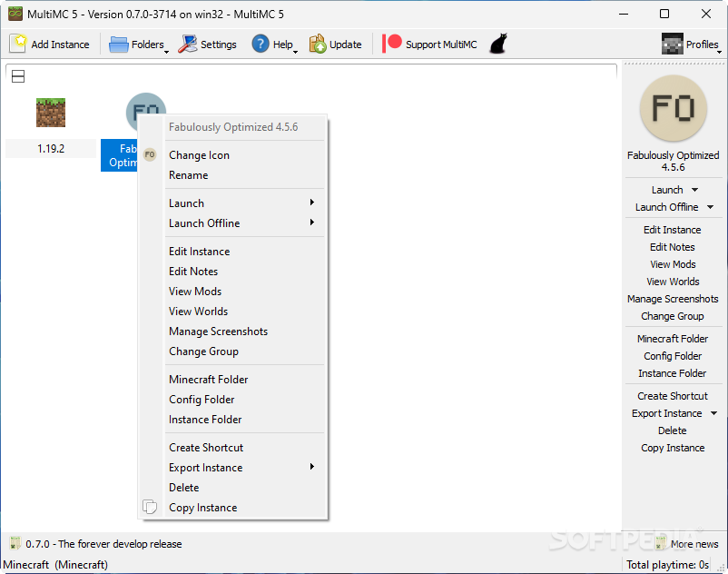Click Edit Instance in right sidebar
728x574 pixels.
[673, 230]
